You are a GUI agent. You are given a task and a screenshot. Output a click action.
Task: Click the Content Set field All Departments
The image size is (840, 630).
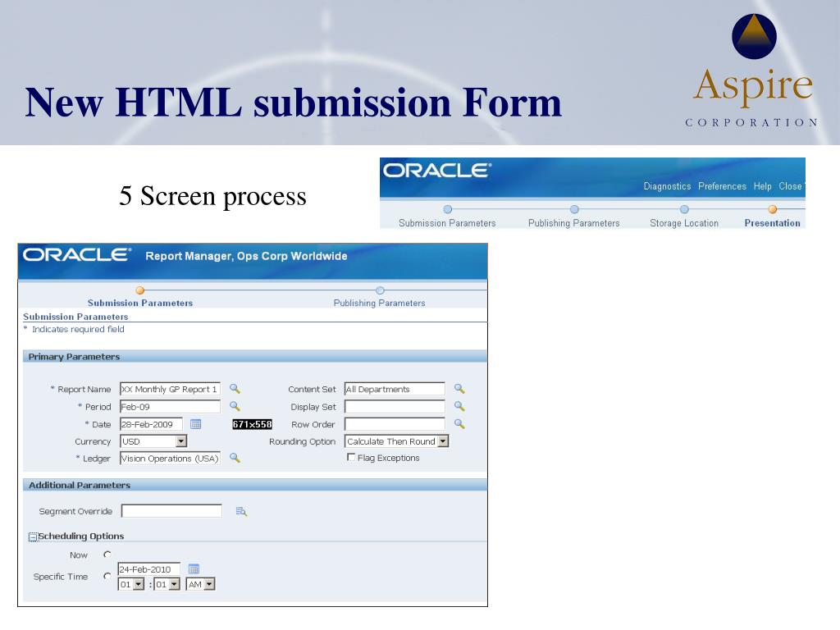395,389
